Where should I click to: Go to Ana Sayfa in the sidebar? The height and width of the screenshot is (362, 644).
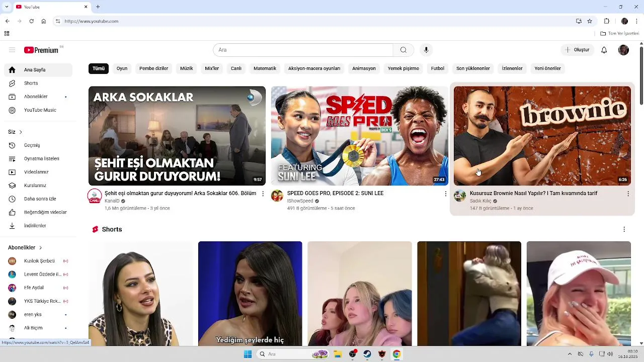click(38, 70)
